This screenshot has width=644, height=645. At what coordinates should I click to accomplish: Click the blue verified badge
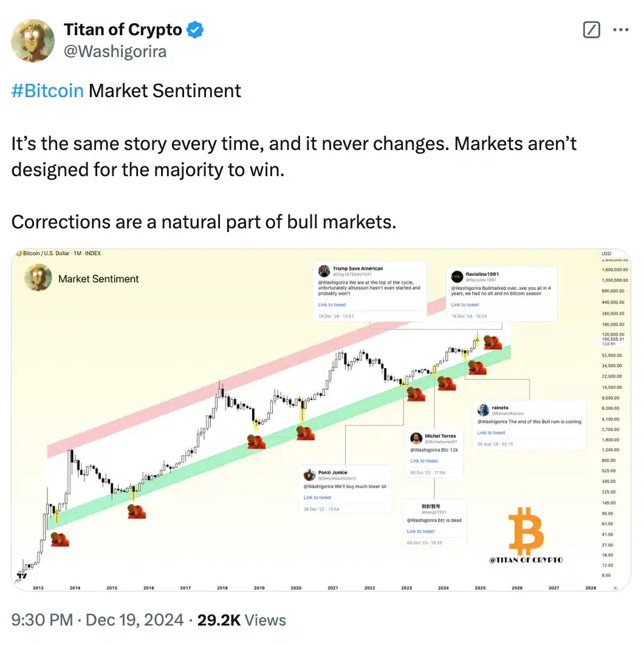coord(195,30)
